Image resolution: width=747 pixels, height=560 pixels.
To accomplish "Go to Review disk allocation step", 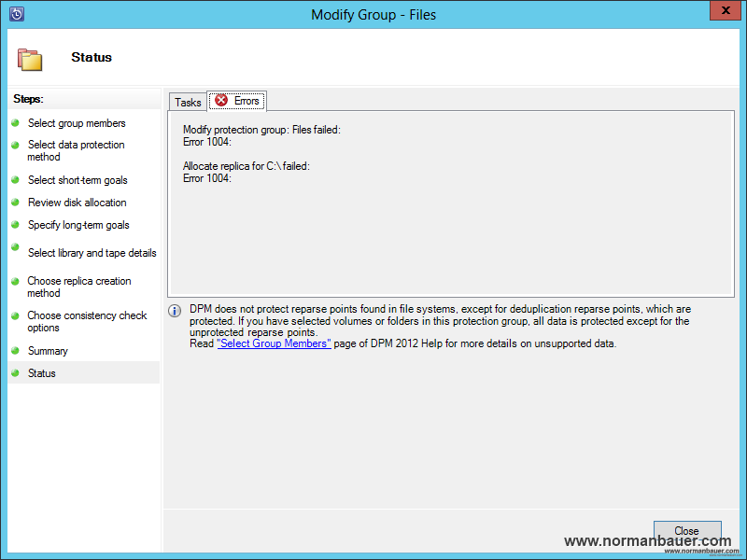I will (78, 203).
